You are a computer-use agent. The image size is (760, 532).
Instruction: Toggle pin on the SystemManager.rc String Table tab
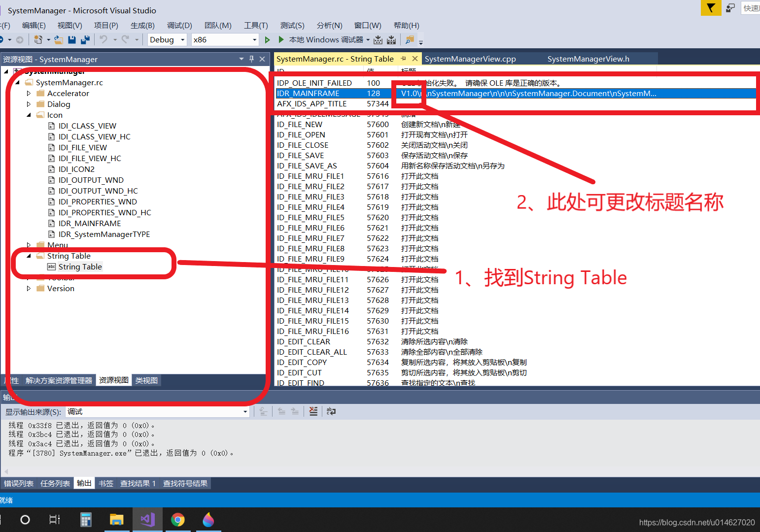(x=403, y=59)
